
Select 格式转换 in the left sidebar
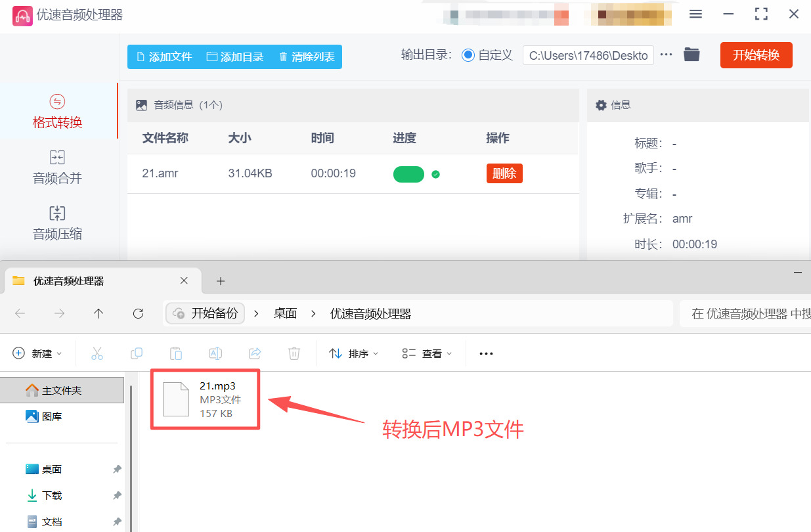pos(58,111)
